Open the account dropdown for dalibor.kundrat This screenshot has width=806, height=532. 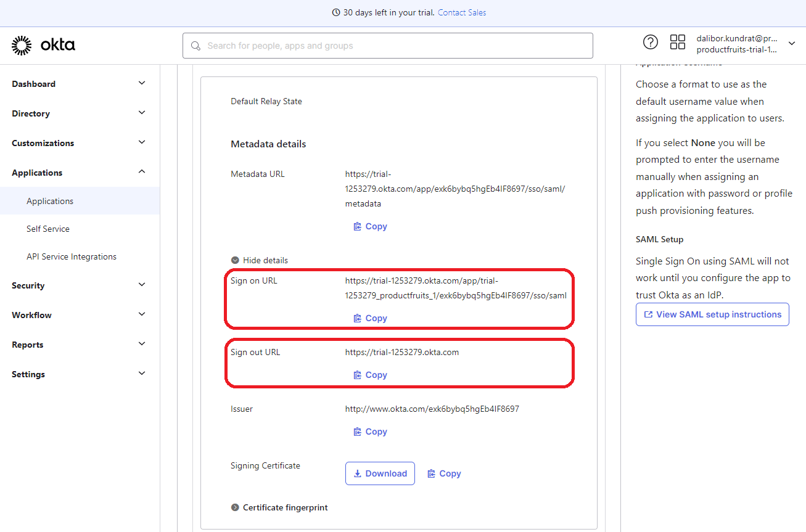tap(792, 43)
